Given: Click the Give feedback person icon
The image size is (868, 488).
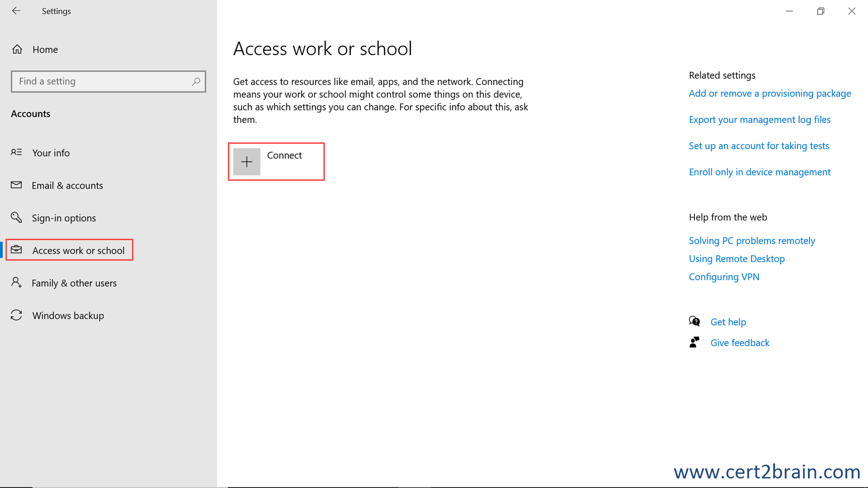Looking at the screenshot, I should (x=694, y=342).
